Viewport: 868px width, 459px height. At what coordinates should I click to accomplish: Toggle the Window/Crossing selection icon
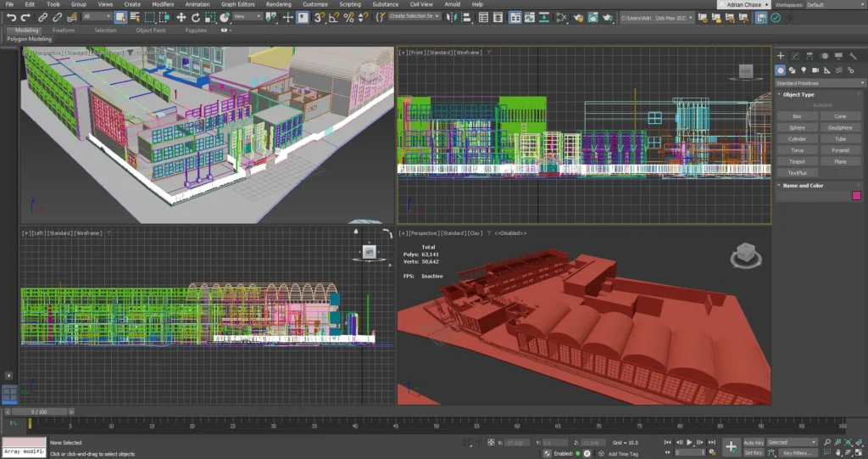coord(164,18)
